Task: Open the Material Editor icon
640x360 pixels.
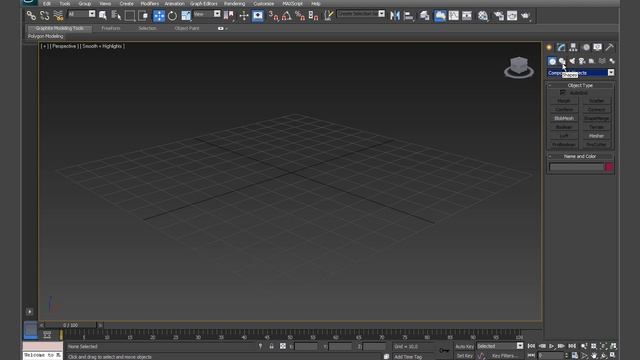Action: tap(483, 16)
